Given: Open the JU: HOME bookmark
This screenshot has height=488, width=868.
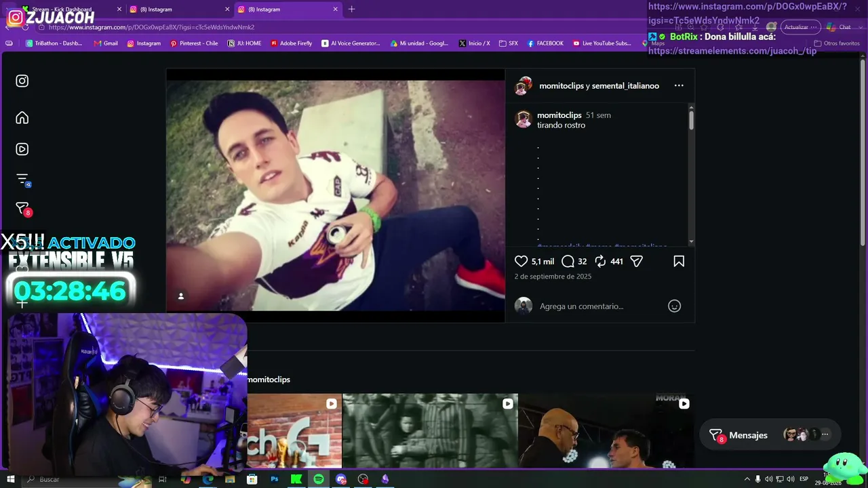Looking at the screenshot, I should [244, 43].
